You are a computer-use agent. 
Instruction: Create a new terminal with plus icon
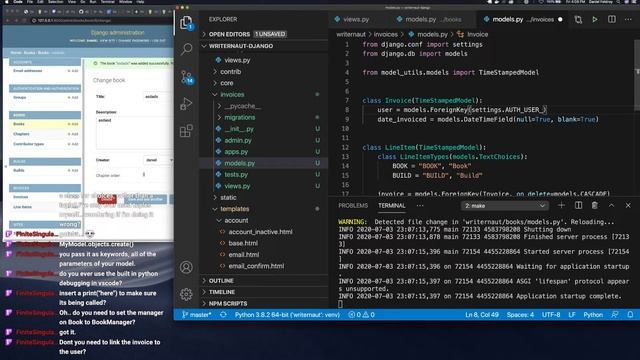click(561, 205)
